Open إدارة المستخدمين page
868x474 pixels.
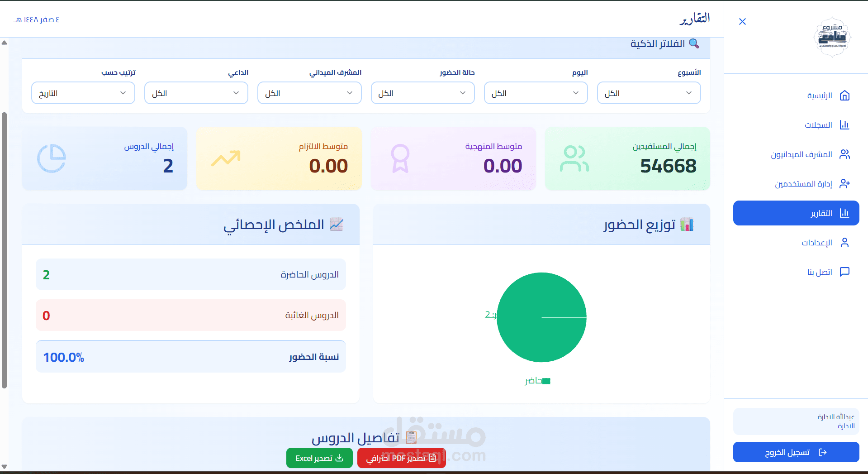coord(796,184)
